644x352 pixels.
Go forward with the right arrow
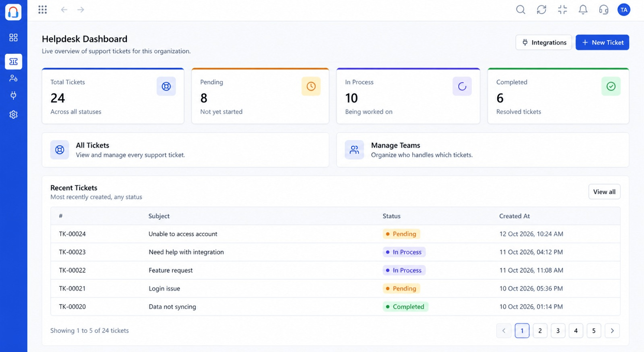(x=80, y=10)
